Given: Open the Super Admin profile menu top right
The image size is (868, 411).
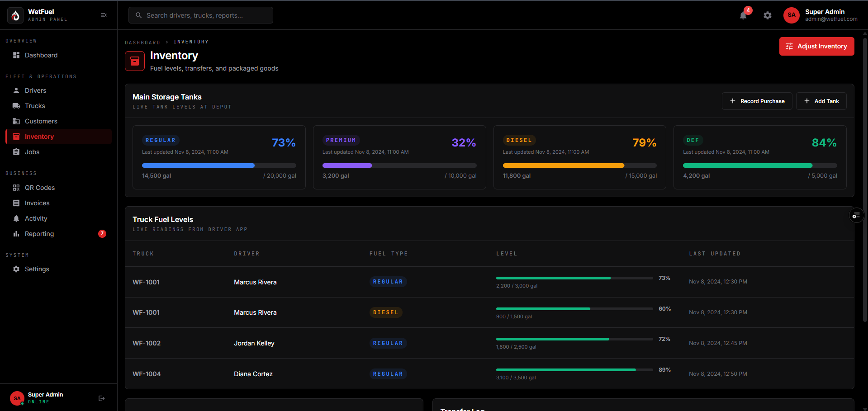Looking at the screenshot, I should click(820, 15).
